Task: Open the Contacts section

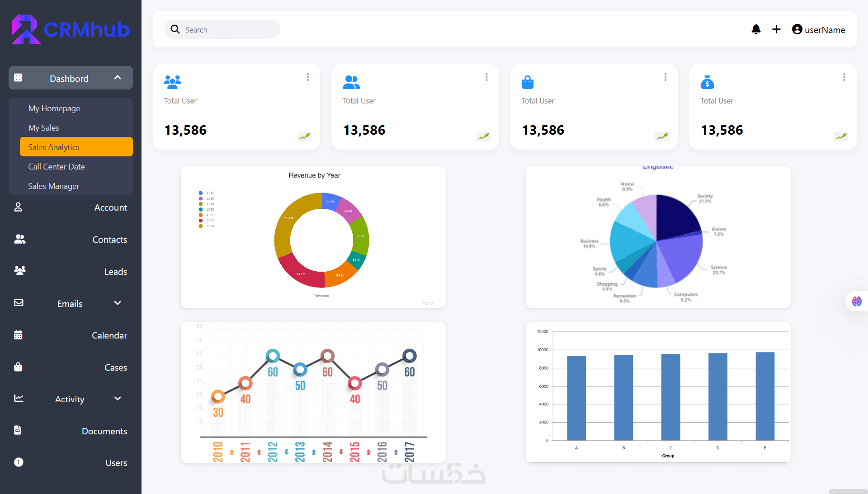Action: click(x=109, y=240)
